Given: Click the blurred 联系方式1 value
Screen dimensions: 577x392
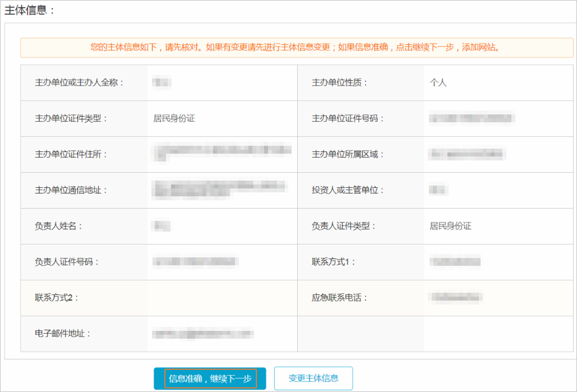Looking at the screenshot, I should (455, 262).
